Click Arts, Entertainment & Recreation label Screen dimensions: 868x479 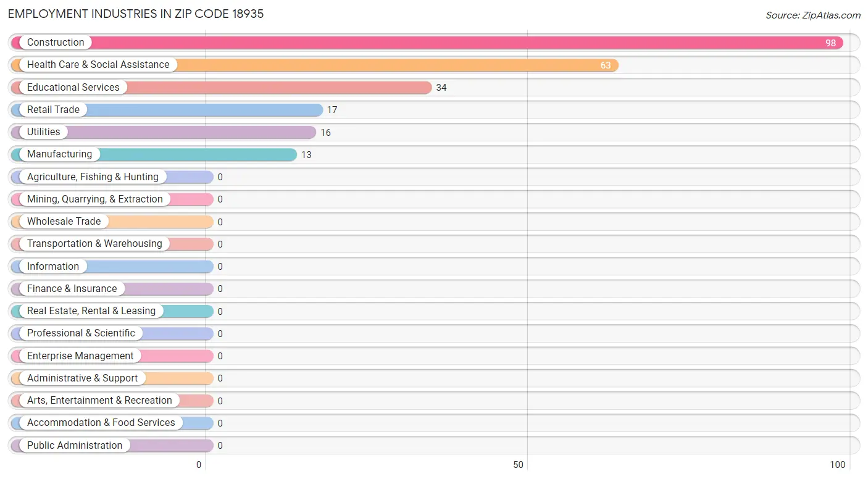click(99, 401)
